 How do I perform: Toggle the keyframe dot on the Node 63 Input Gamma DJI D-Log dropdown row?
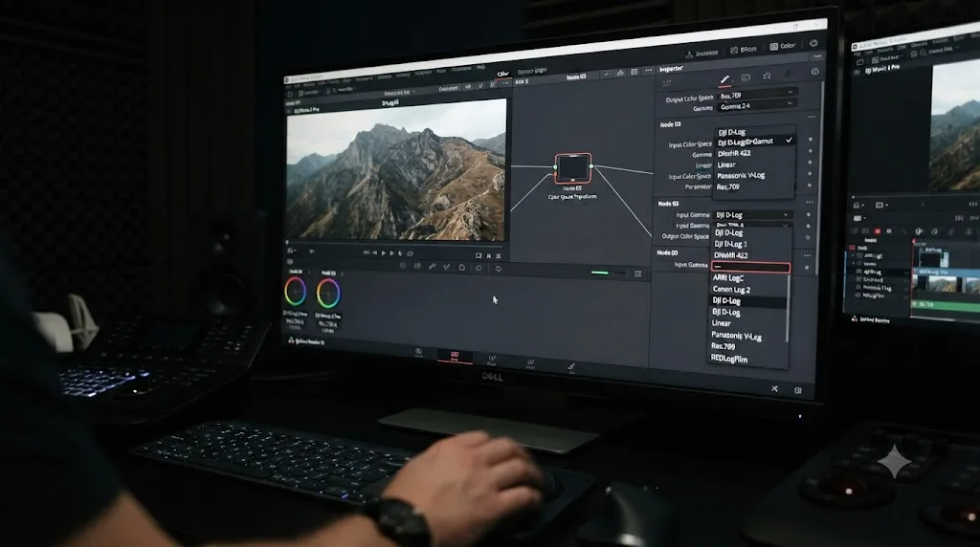coord(808,215)
